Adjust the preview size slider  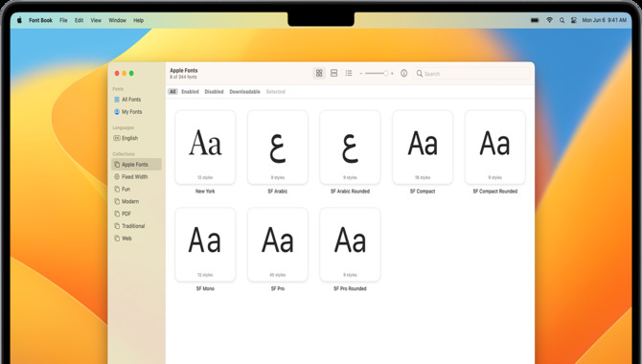(x=377, y=74)
